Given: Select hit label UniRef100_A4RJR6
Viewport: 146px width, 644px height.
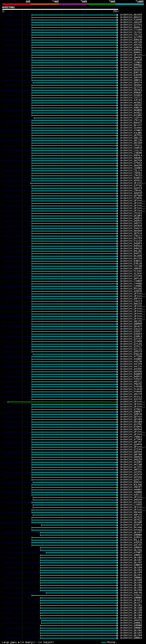Looking at the screenshot, I should coord(131,593).
